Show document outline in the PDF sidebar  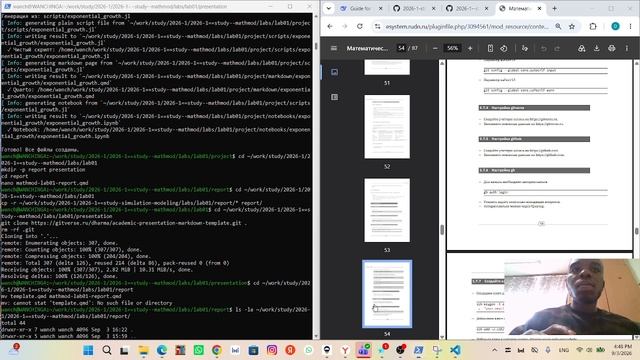click(x=334, y=97)
